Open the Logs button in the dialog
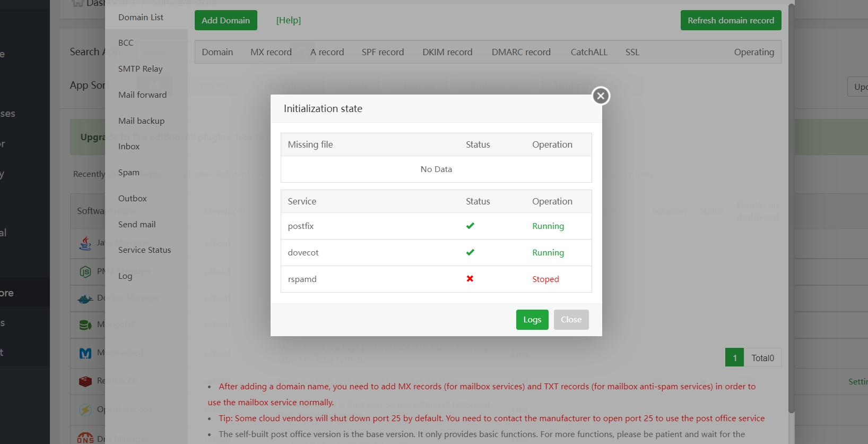The height and width of the screenshot is (444, 868). pyautogui.click(x=532, y=320)
